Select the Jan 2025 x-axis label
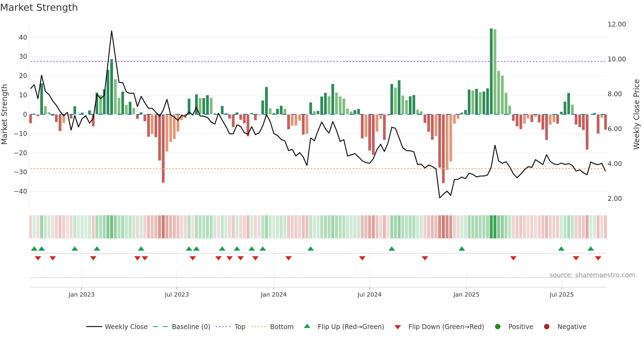The image size is (644, 362). [466, 294]
